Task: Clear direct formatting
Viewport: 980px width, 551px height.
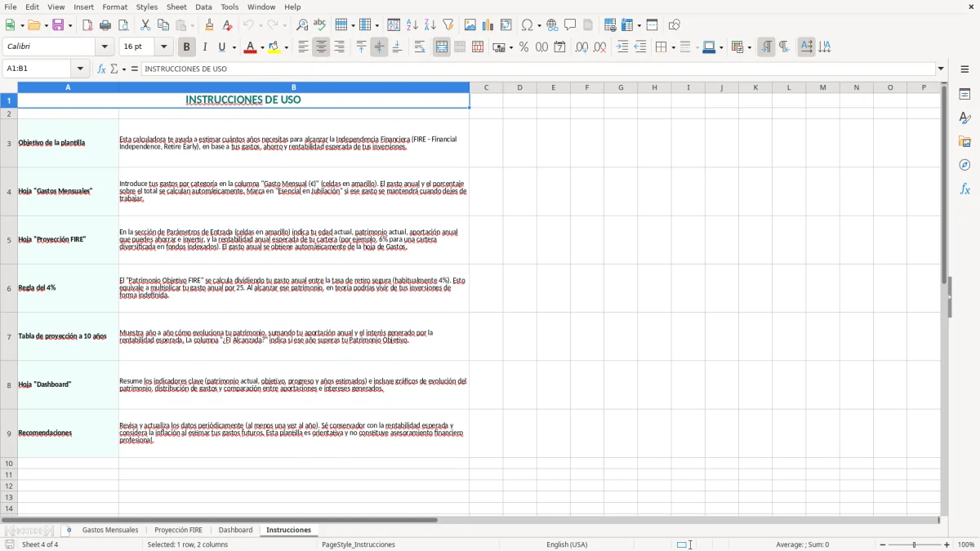Action: coord(228,25)
